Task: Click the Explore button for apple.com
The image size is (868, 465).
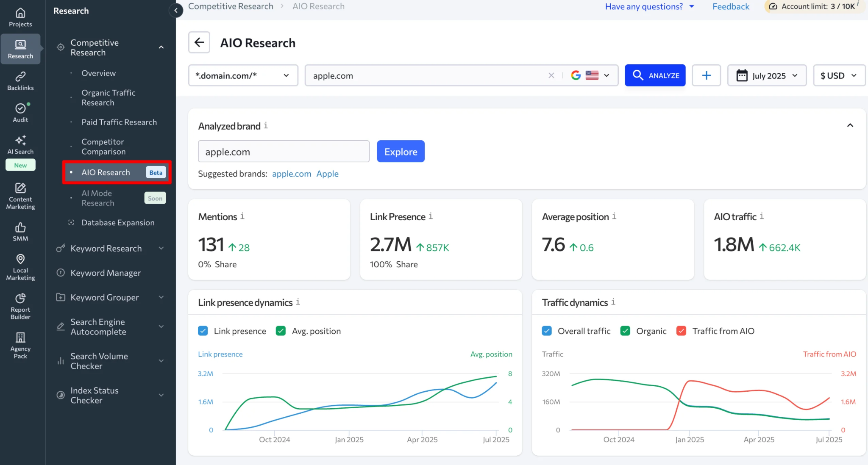Action: [400, 151]
